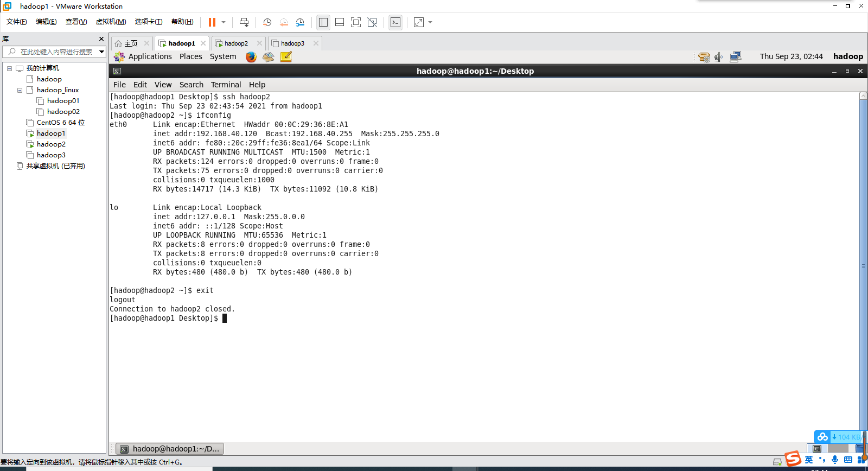Screen dimensions: 868x471
Task: Open the power options dropdown beside pause
Action: (224, 22)
